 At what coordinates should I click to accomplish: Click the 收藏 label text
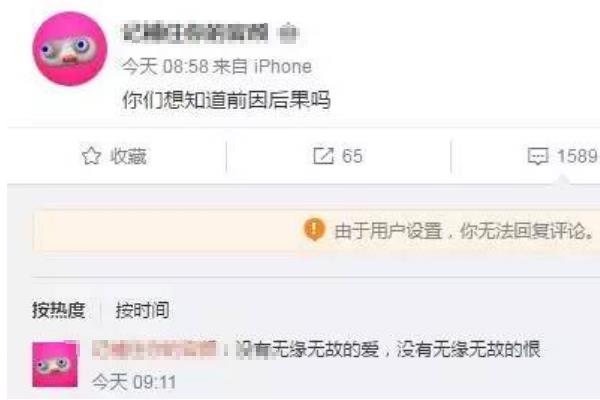click(x=128, y=156)
